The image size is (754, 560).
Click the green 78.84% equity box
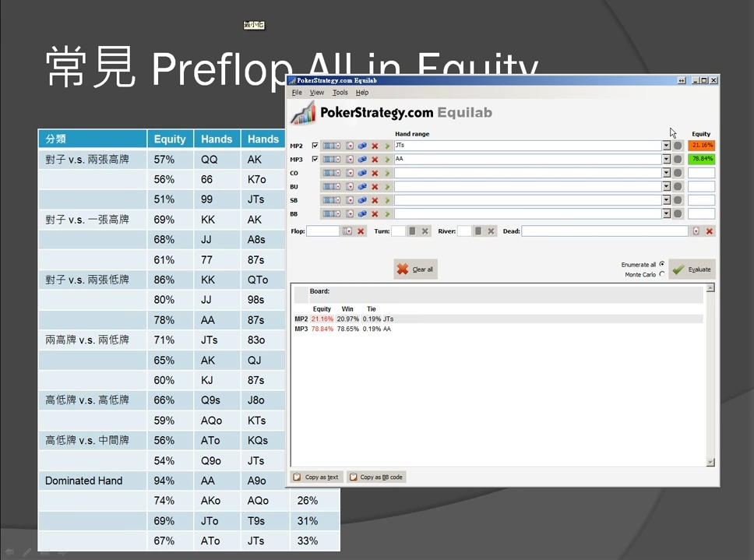tap(702, 159)
